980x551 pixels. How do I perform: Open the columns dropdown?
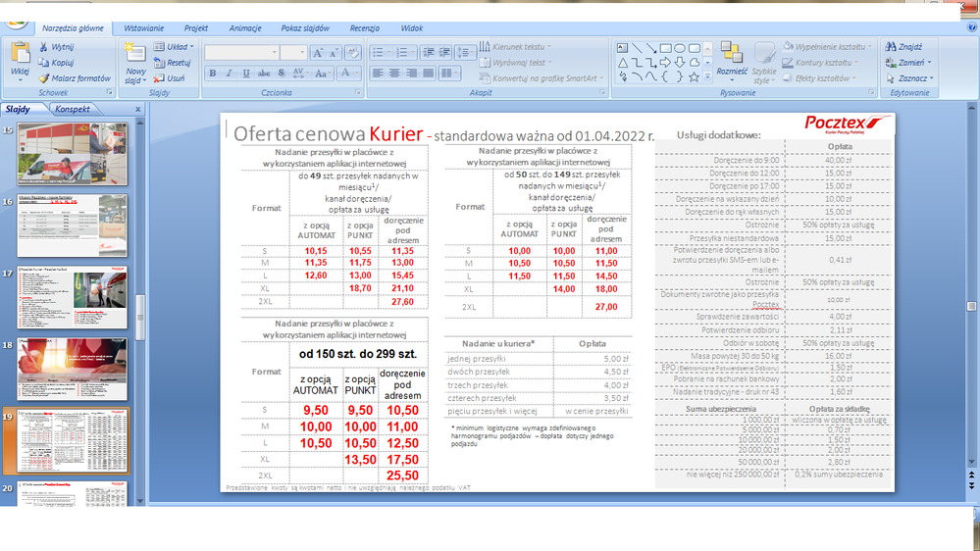tap(448, 74)
